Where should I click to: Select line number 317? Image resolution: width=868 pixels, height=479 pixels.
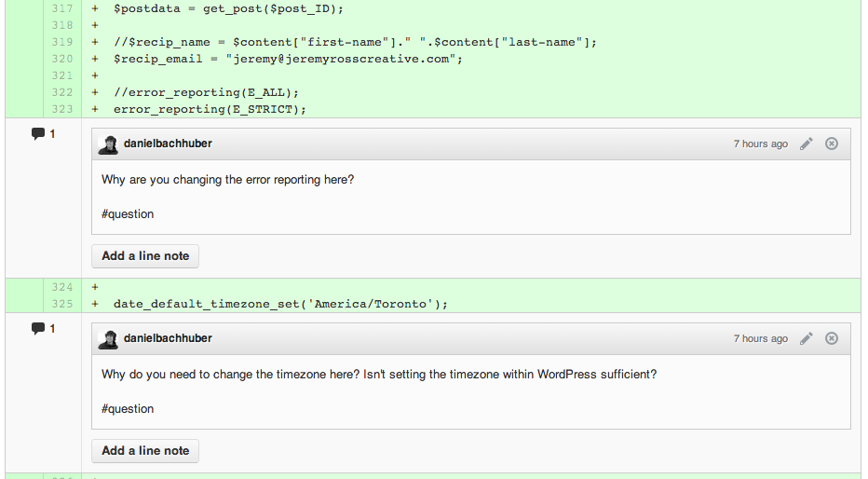[62, 9]
